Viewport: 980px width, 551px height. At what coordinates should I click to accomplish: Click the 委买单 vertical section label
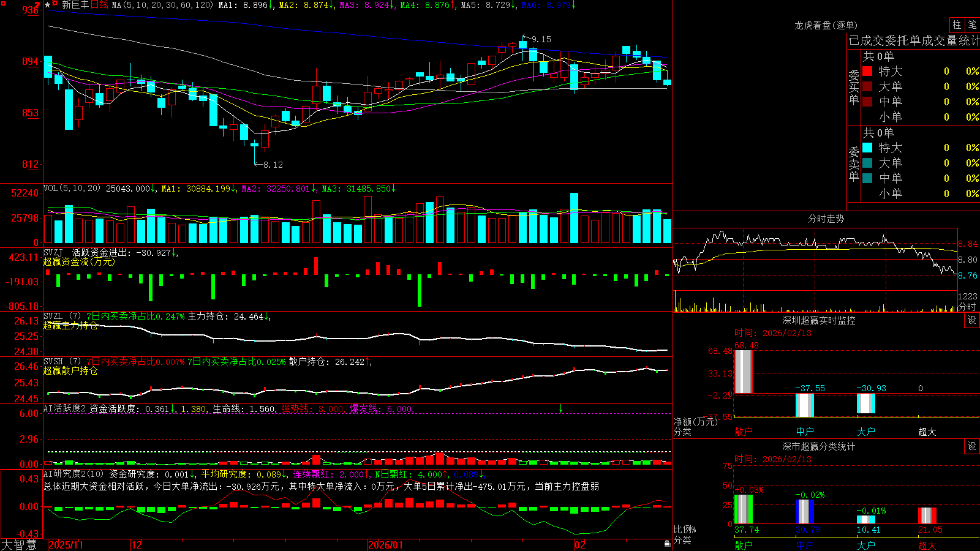point(854,88)
